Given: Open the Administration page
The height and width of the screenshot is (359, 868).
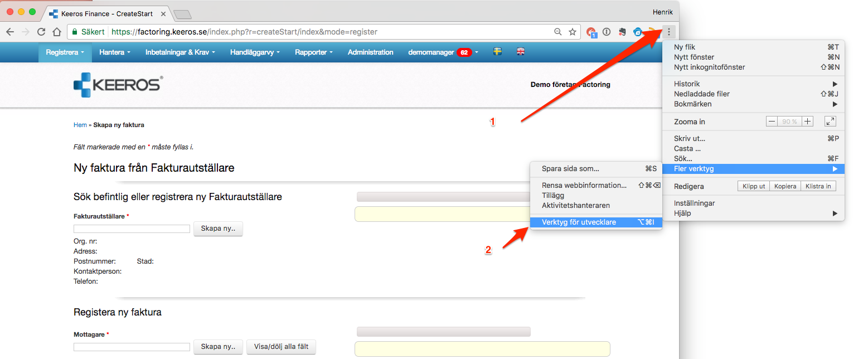Looking at the screenshot, I should 371,52.
